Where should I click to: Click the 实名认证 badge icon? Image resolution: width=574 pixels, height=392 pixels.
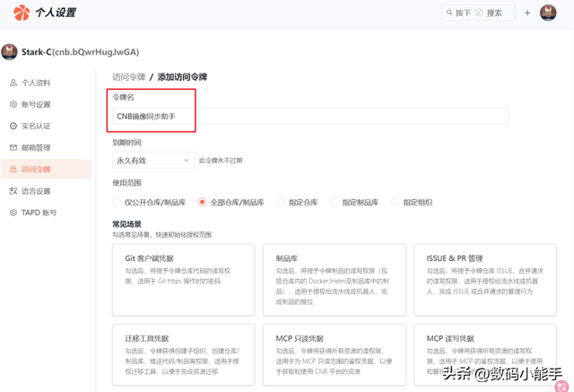click(13, 126)
